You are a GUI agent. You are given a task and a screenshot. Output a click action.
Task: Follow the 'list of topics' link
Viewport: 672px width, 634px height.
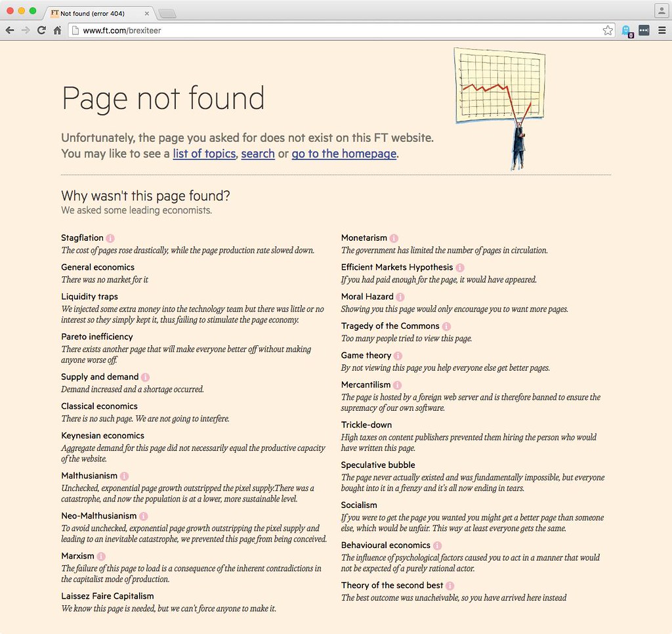click(205, 154)
